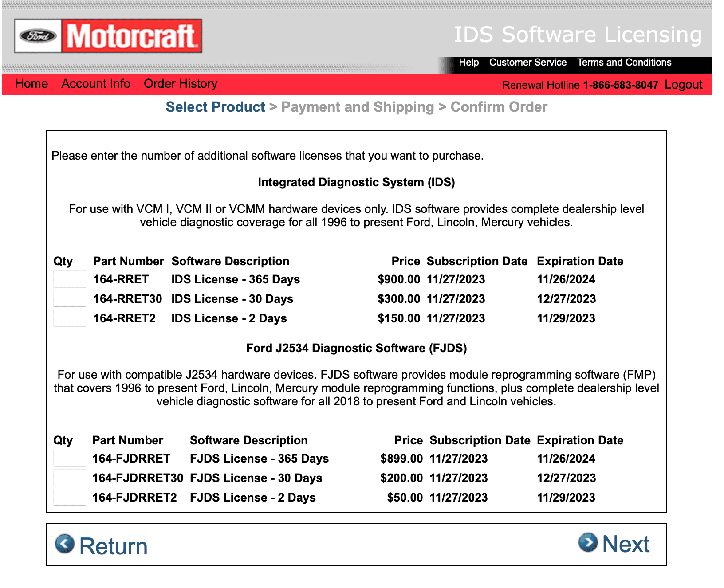Click the Select Product breadcrumb step

(215, 107)
